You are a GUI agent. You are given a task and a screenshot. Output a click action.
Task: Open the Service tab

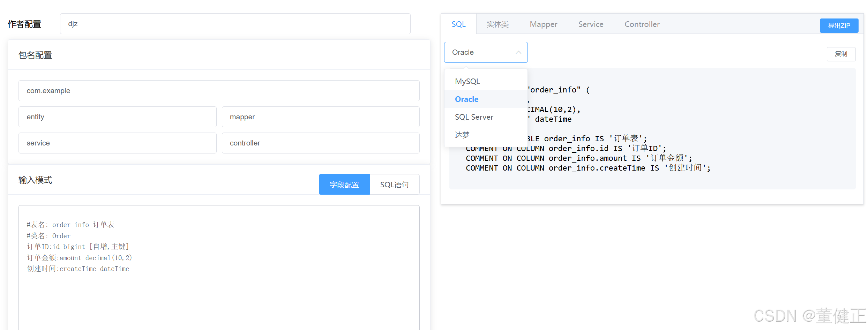click(x=591, y=24)
